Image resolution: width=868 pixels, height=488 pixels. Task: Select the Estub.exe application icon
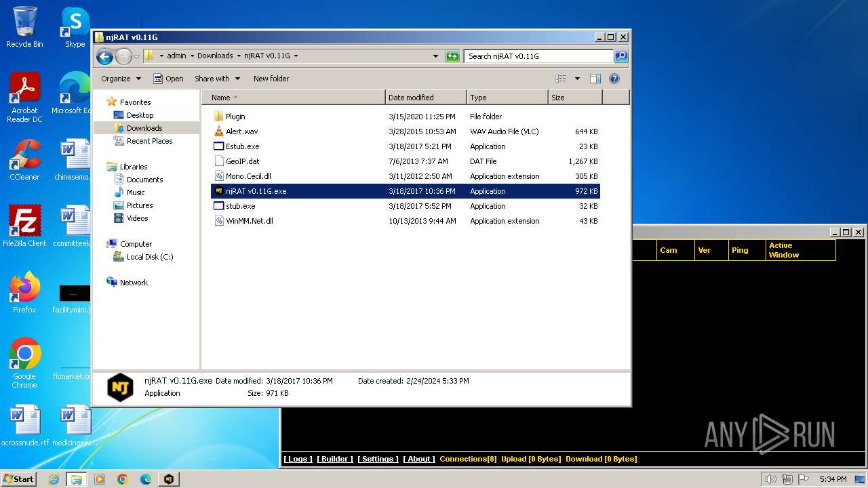point(218,146)
